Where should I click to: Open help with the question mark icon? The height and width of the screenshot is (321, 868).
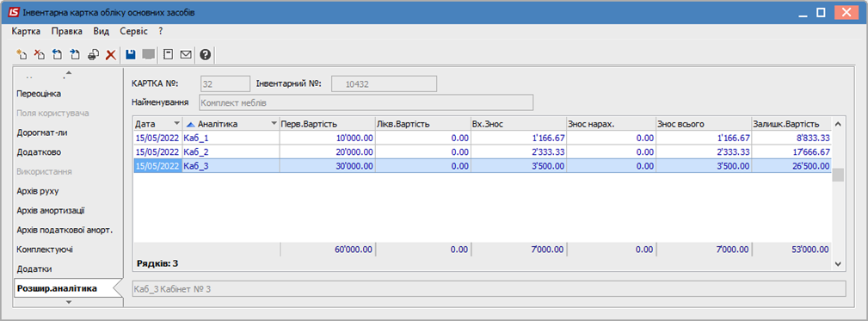pyautogui.click(x=206, y=54)
